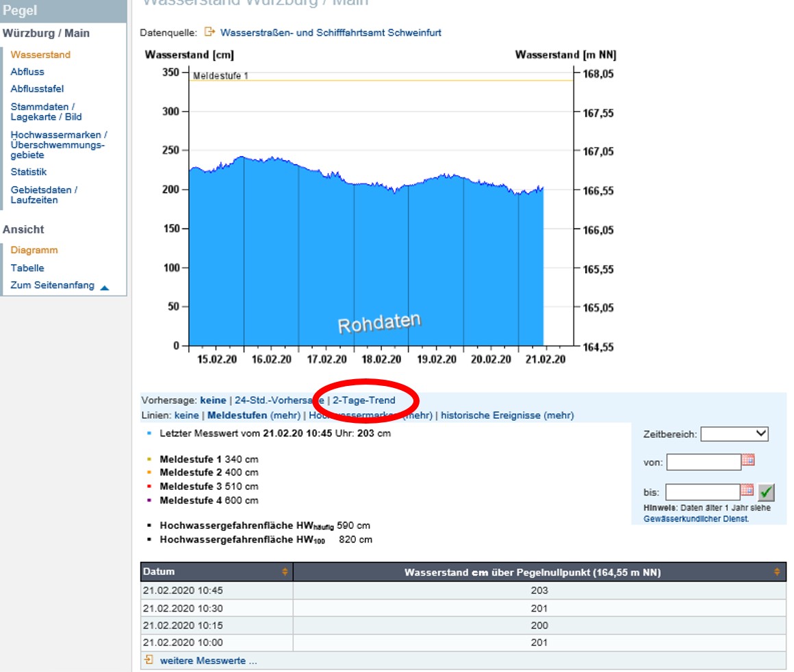The height and width of the screenshot is (672, 794).
Task: Open Stammdaten / Lagekarte / Bild
Action: [x=46, y=112]
